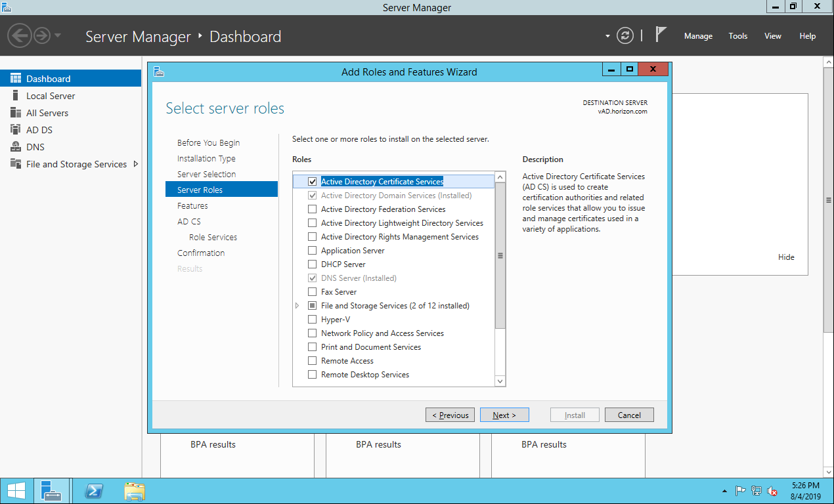Viewport: 834px width, 504px height.
Task: Click the back navigation arrow
Action: (x=20, y=35)
